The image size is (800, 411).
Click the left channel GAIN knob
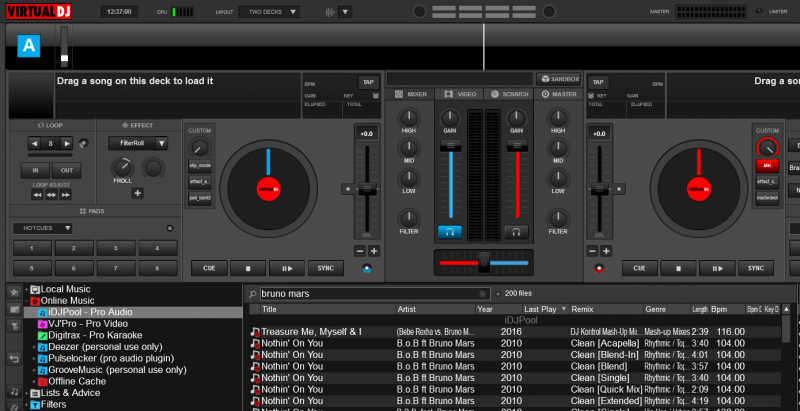[x=449, y=118]
